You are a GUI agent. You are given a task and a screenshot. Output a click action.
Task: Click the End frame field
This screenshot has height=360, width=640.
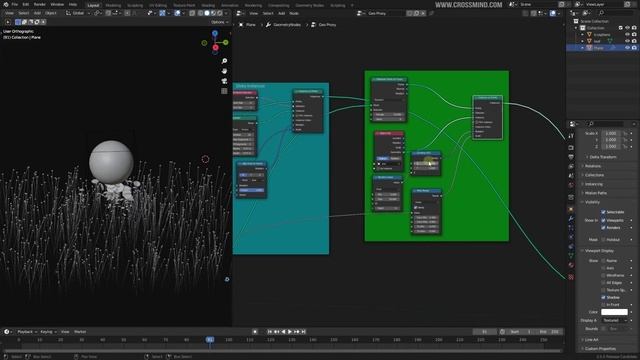550,332
